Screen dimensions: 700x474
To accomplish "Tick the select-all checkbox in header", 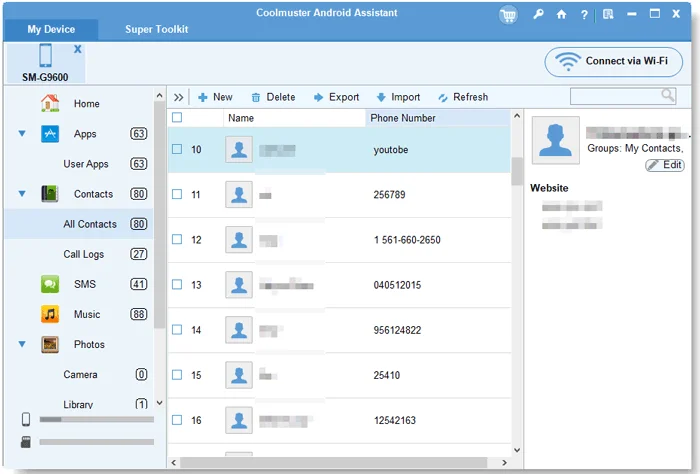I will tap(177, 117).
